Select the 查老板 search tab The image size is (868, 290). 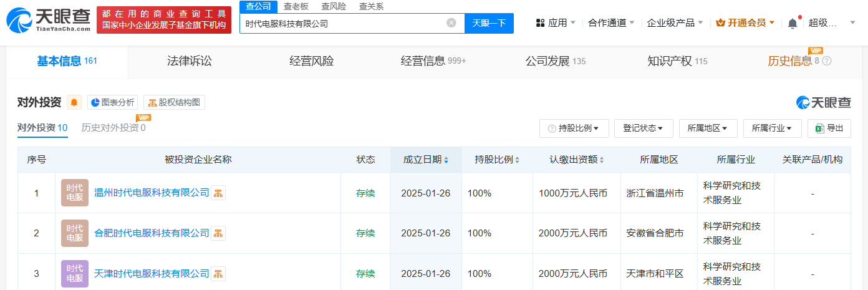[296, 6]
